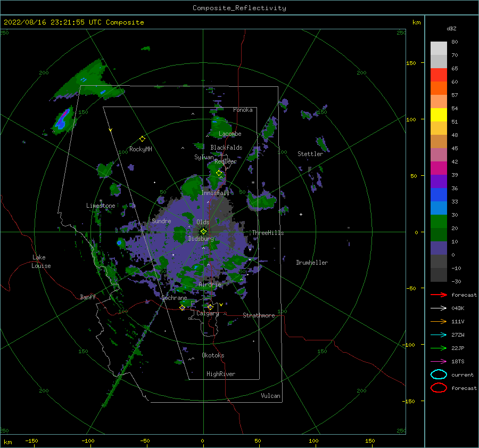Select the 39 dBZ purple color swatch

pyautogui.click(x=439, y=181)
